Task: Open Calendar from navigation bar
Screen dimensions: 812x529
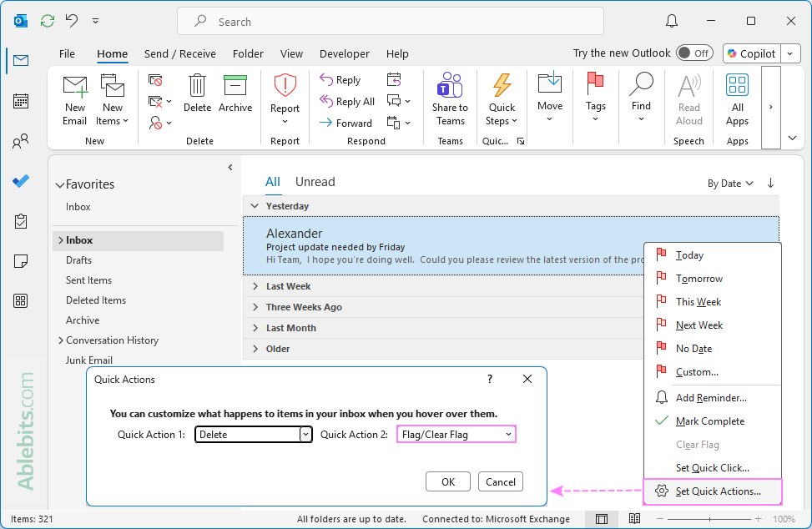Action: (x=21, y=101)
